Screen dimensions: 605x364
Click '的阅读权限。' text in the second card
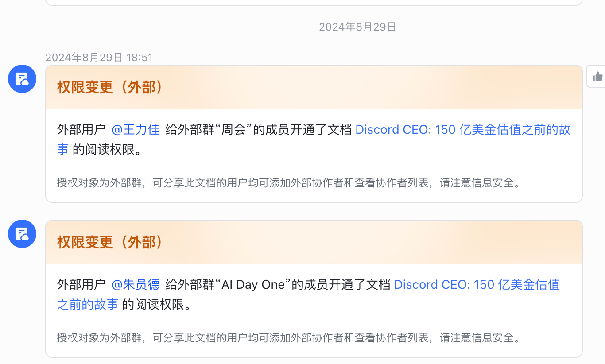pos(157,305)
